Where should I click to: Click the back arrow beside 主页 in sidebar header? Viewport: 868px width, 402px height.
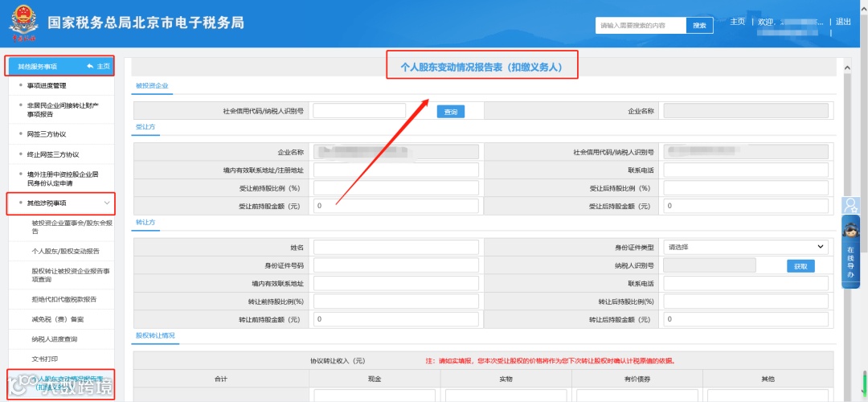(x=90, y=67)
